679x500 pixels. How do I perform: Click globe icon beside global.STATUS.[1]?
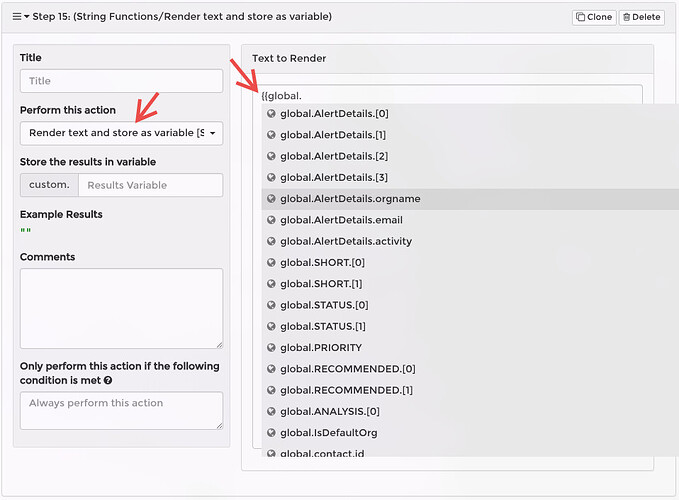[x=271, y=326]
